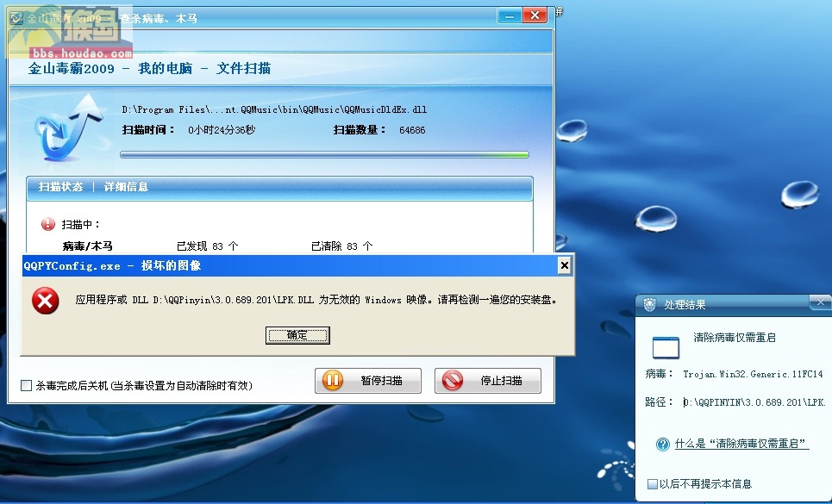Open 什么是“清除病毒仅需重启” help link

[741, 444]
